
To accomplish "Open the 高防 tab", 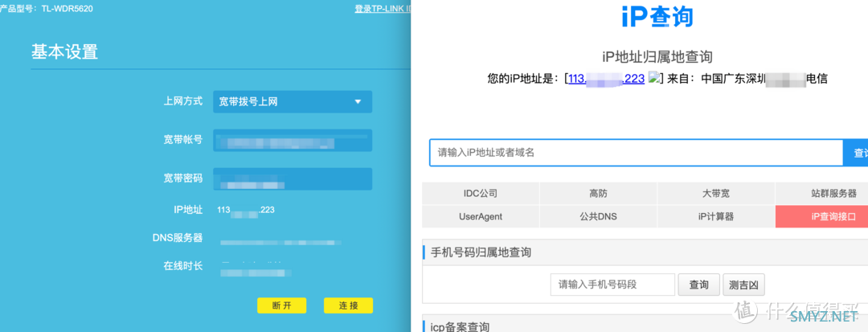I will (599, 193).
